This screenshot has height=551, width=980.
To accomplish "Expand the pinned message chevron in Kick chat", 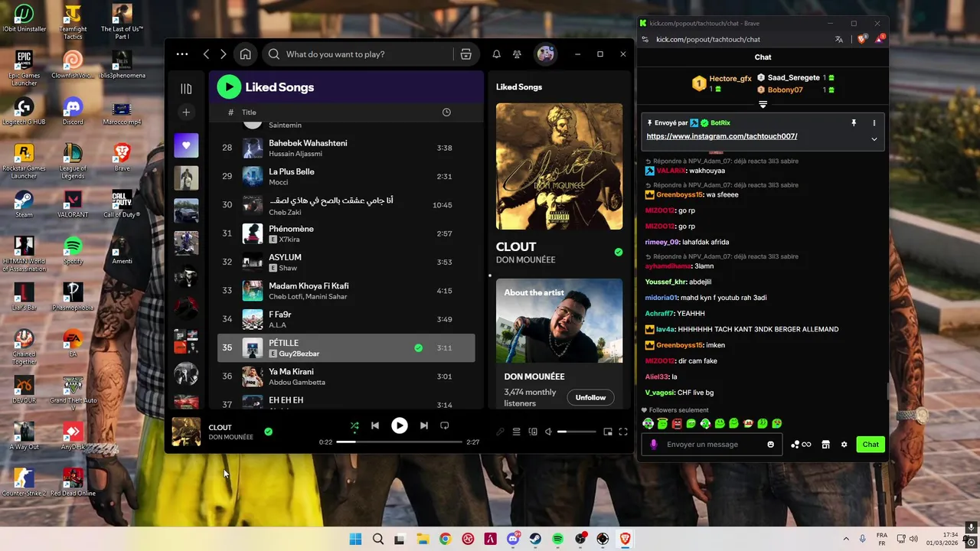I will coord(874,139).
